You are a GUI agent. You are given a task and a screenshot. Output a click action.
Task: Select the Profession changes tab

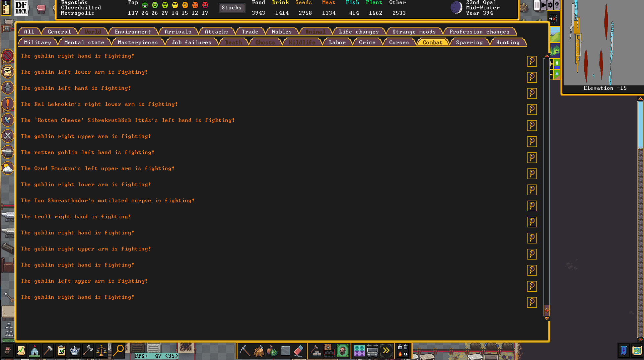point(479,31)
